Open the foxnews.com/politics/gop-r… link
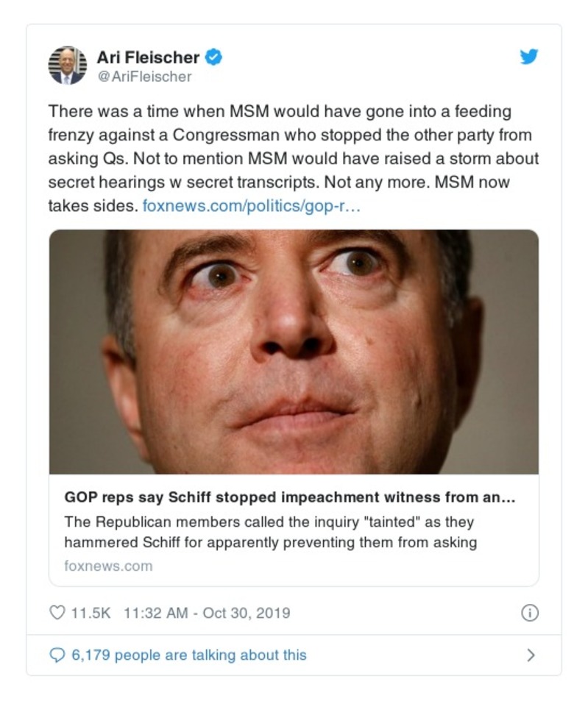Viewport: 588px width, 704px height. pyautogui.click(x=251, y=206)
